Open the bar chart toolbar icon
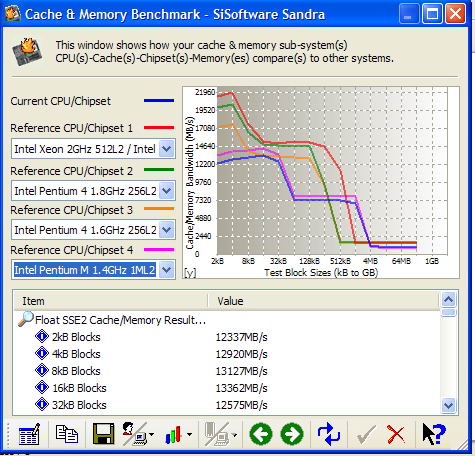This screenshot has width=475, height=456. pos(178,434)
